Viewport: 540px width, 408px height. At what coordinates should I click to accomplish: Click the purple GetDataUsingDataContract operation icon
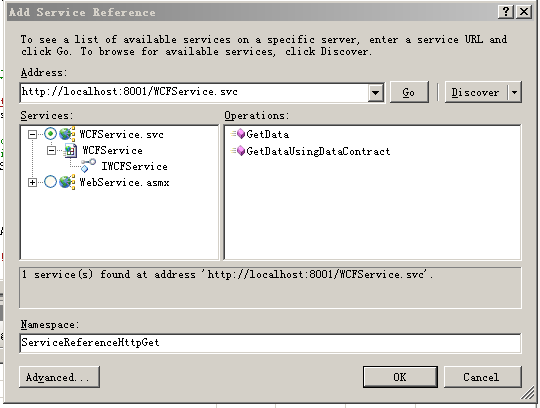click(238, 151)
